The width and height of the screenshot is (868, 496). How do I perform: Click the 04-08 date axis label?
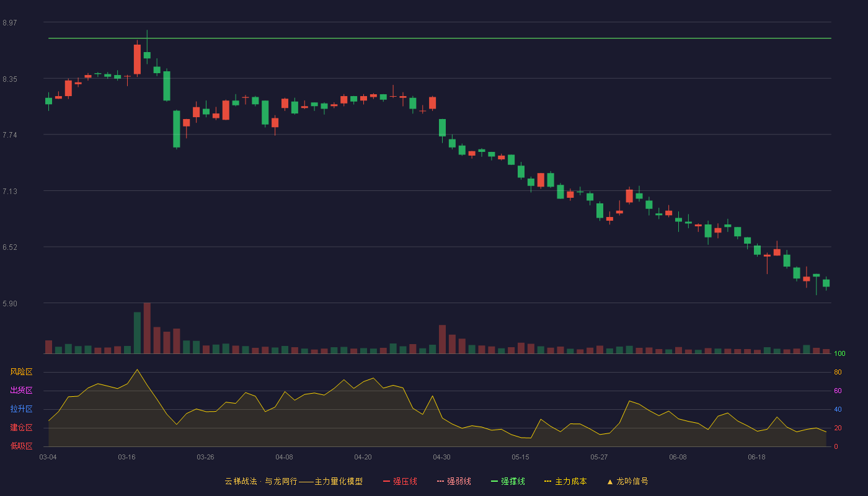click(285, 457)
